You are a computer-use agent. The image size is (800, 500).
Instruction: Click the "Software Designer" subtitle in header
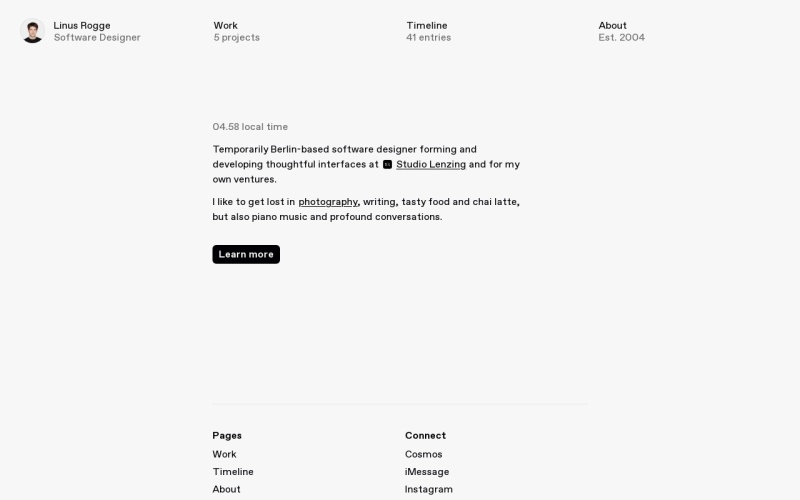(x=97, y=38)
